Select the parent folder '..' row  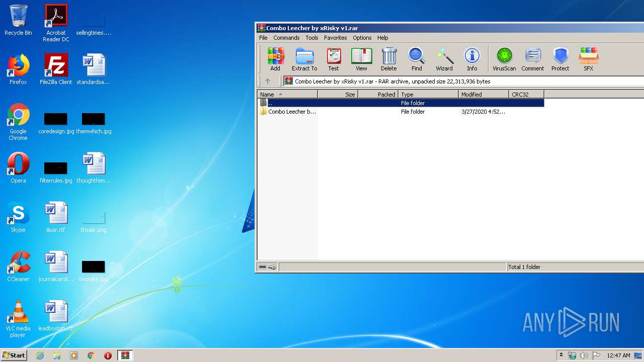[x=401, y=103]
